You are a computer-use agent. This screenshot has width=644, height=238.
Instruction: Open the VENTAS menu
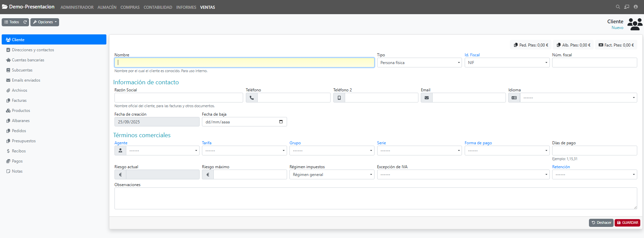(x=207, y=7)
